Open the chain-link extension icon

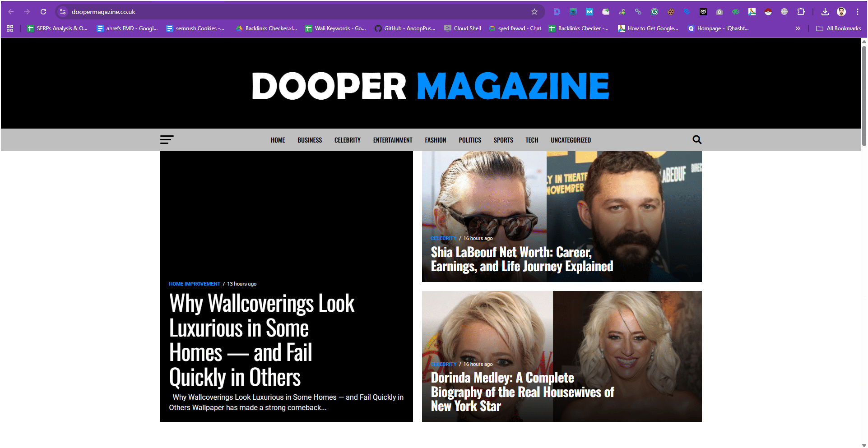point(638,12)
